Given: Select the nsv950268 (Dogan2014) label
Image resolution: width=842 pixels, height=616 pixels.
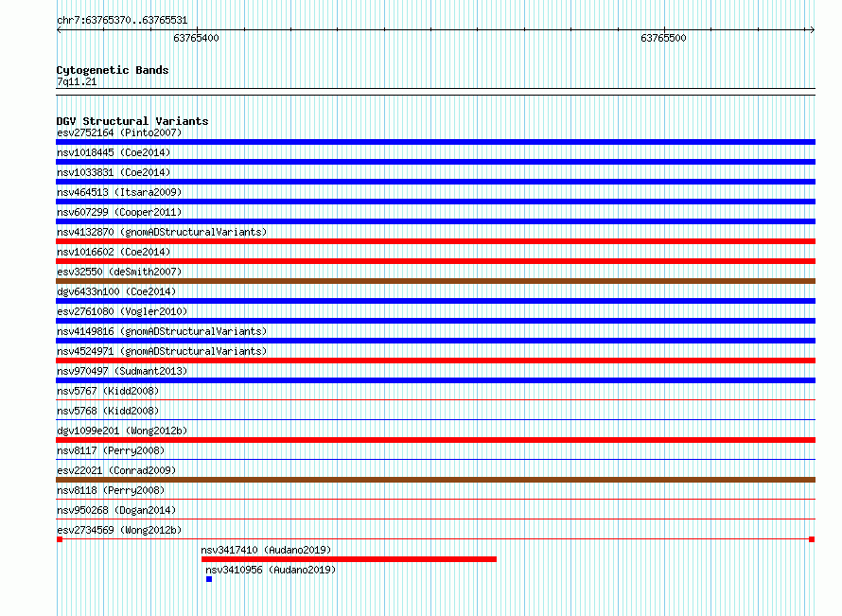Looking at the screenshot, I should (x=116, y=510).
